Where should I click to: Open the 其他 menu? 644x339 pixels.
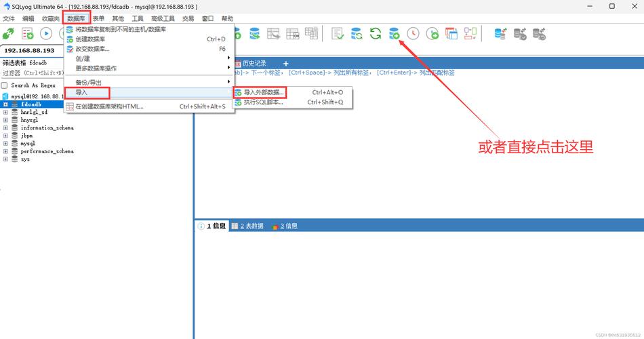[x=118, y=18]
